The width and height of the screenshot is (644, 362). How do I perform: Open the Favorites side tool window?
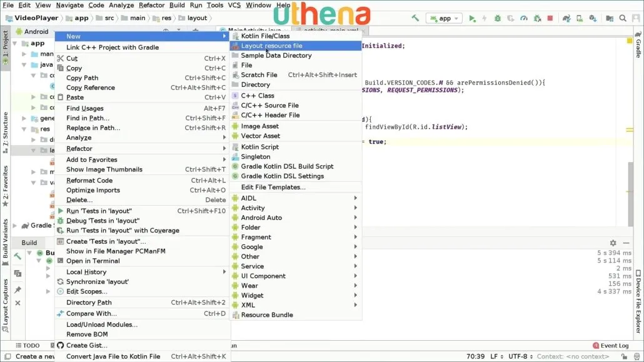[x=6, y=186]
